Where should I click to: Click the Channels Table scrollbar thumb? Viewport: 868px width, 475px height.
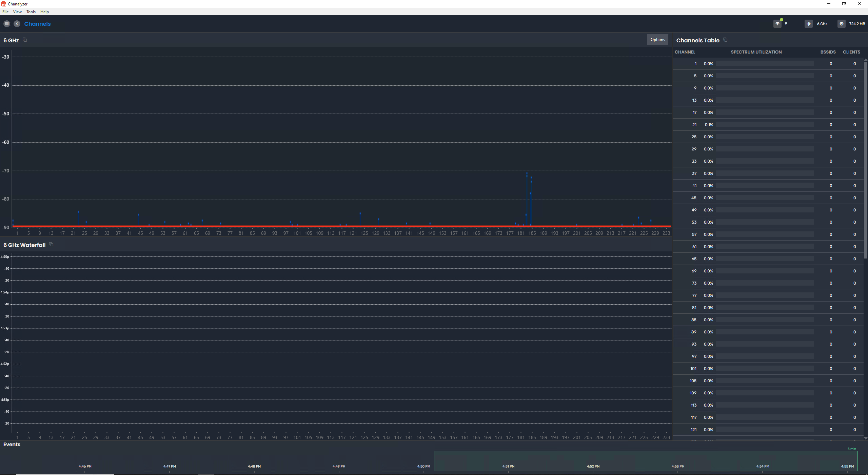pos(866,159)
